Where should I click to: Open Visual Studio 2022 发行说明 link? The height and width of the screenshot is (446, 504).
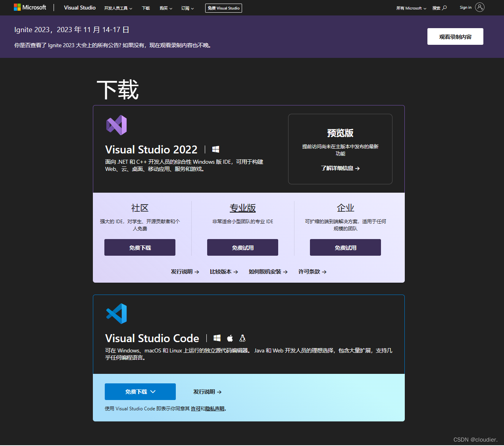click(185, 272)
